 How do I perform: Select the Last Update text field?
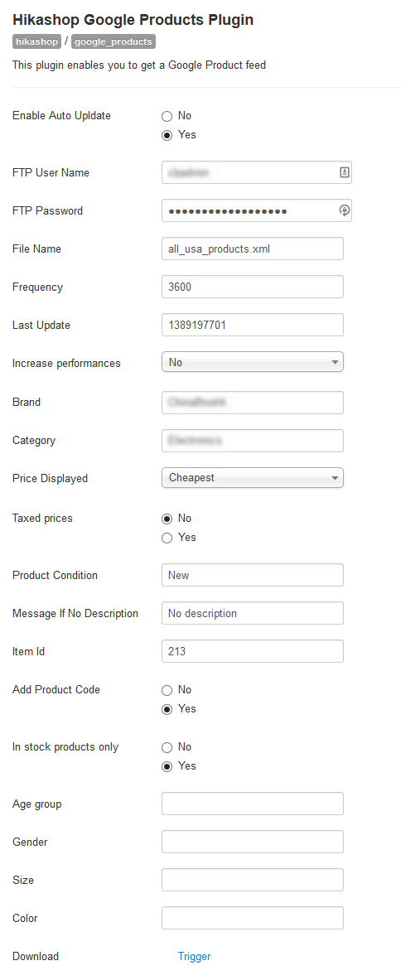point(253,325)
